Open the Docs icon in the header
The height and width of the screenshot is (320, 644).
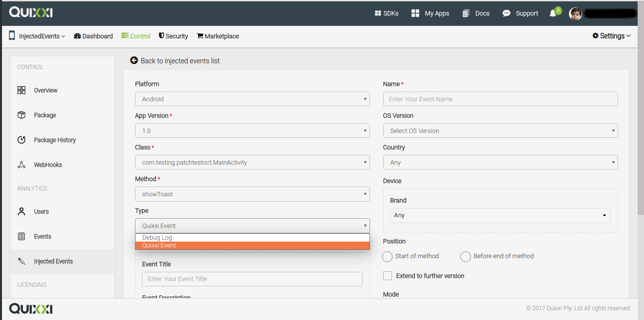pyautogui.click(x=466, y=13)
